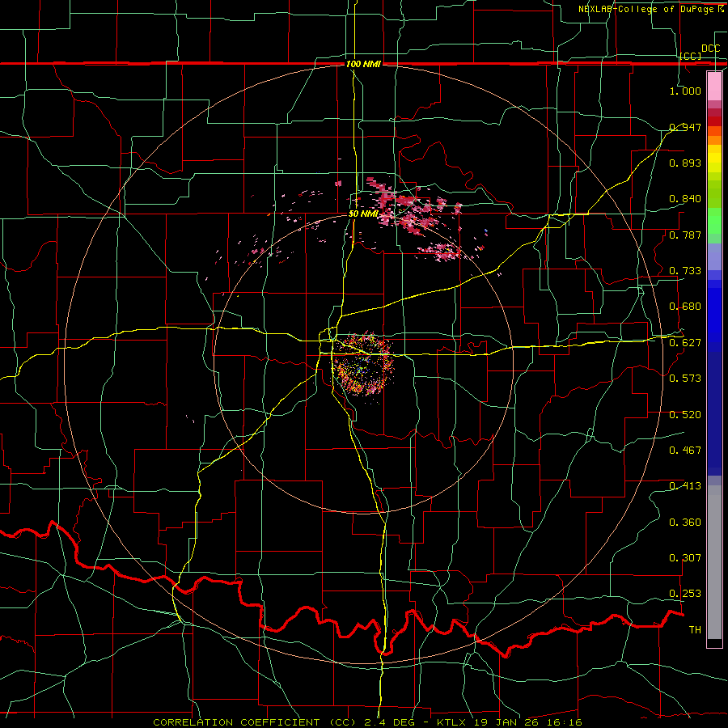The height and width of the screenshot is (728, 728).
Task: Click the 1.000 scale value
Action: pos(685,91)
